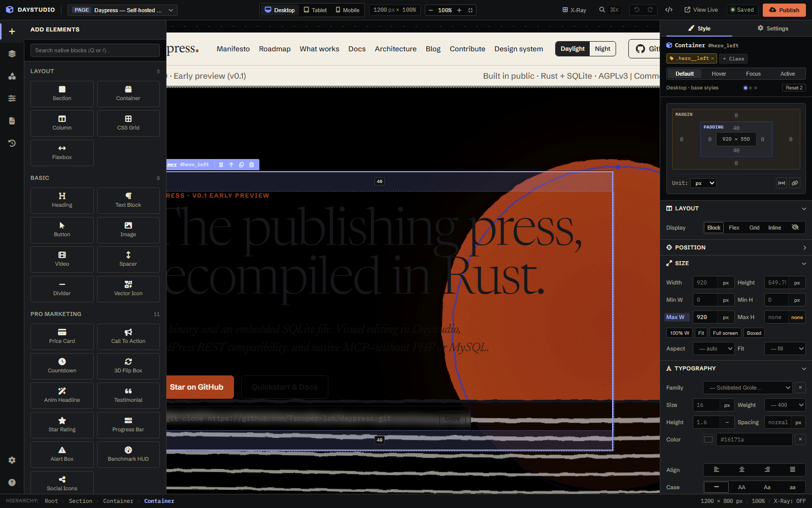
Task: Duplicate selected container via copy icon
Action: coord(242,165)
